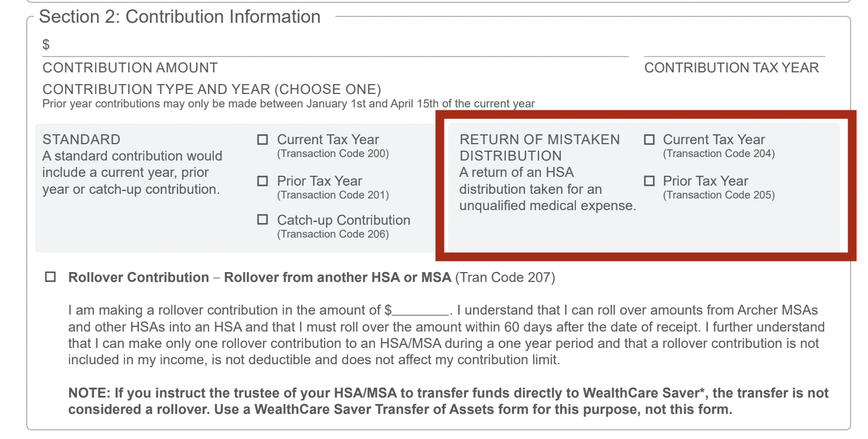Click the Rollover from another HSA or MSA text
The width and height of the screenshot is (868, 439).
coord(338,277)
